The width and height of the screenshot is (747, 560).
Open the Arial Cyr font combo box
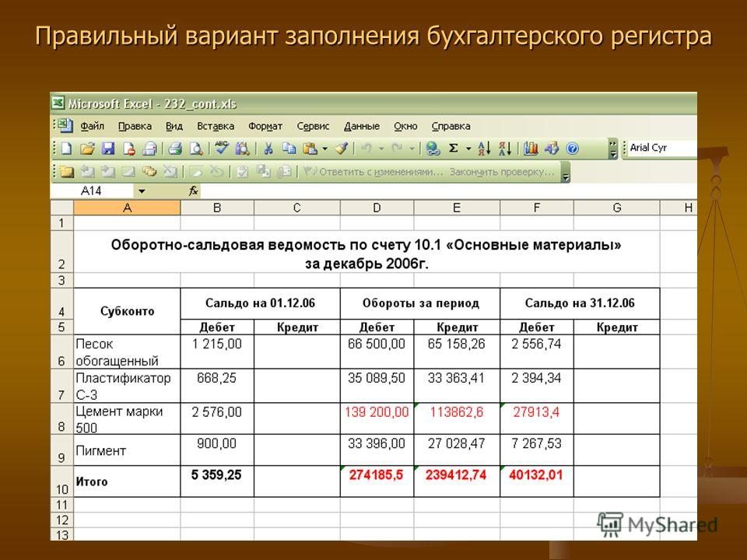[x=662, y=148]
